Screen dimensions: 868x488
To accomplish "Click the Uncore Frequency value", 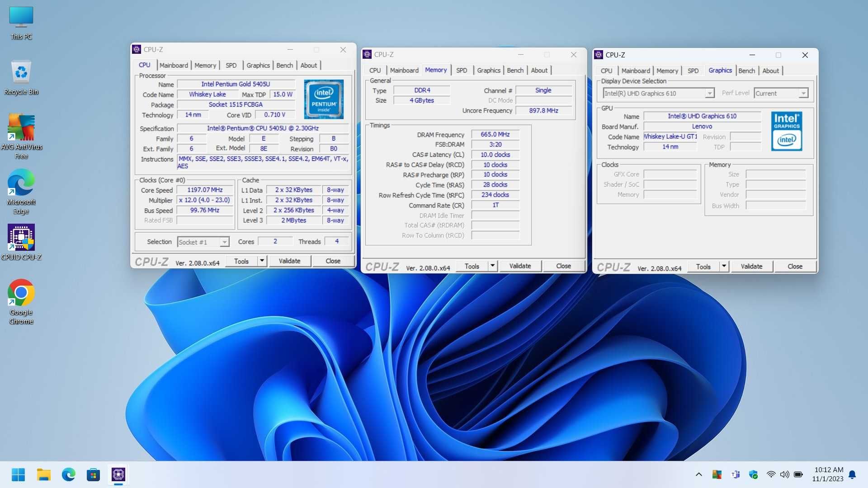I will click(x=544, y=111).
